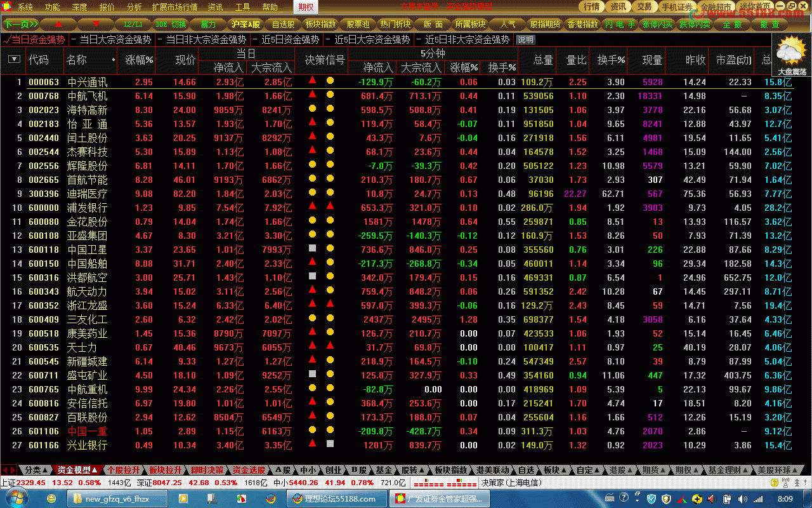Image resolution: width=812 pixels, height=508 pixels.
Task: Select the 中航飞机 stock row name
Action: tap(88, 96)
